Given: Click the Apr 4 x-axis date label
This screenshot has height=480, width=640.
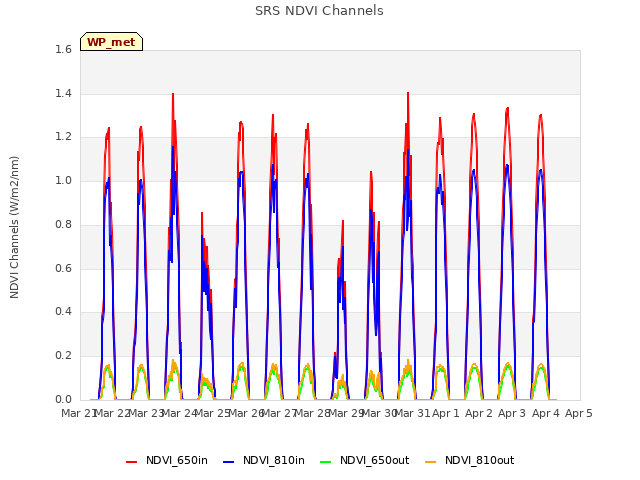Looking at the screenshot, I should [546, 413].
